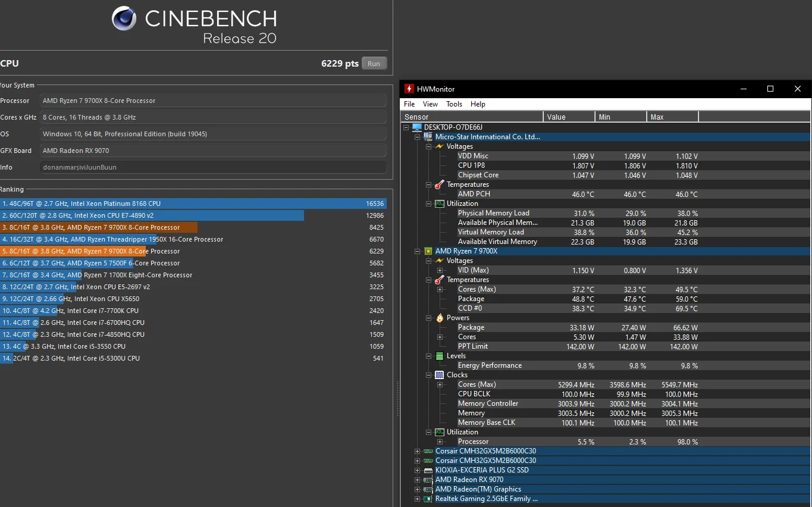
Task: Collapse the Micro-Star International tree node
Action: pos(417,137)
